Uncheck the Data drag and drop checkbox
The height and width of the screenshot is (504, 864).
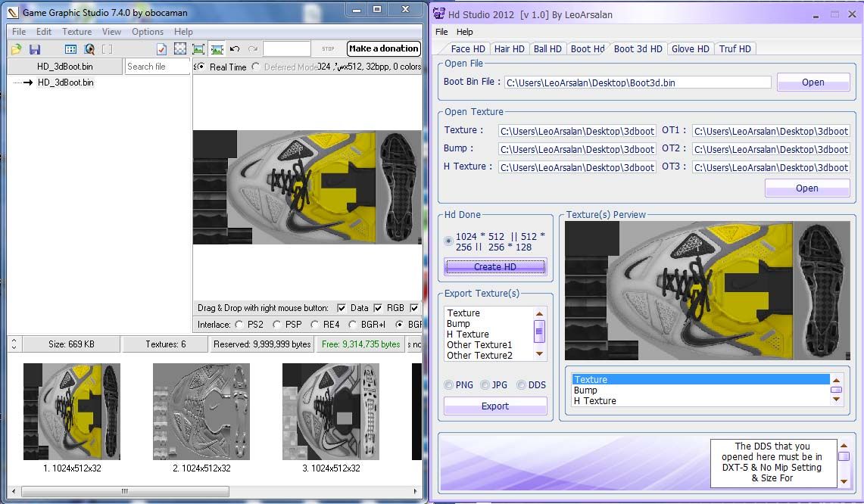click(x=342, y=308)
